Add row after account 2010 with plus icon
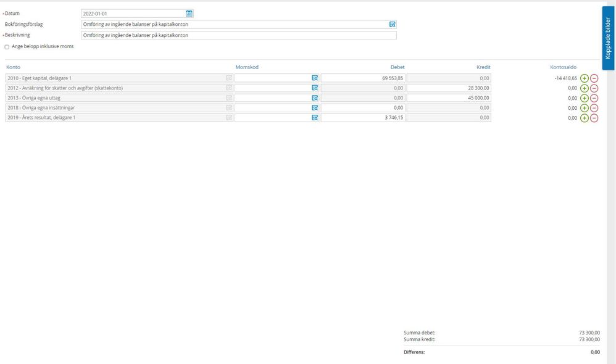 (584, 78)
